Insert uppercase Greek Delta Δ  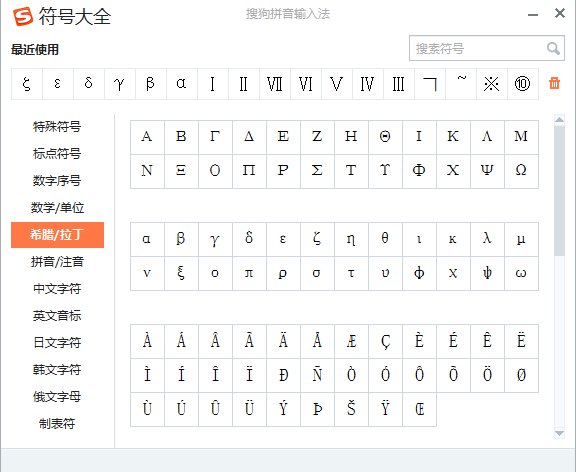click(x=249, y=137)
